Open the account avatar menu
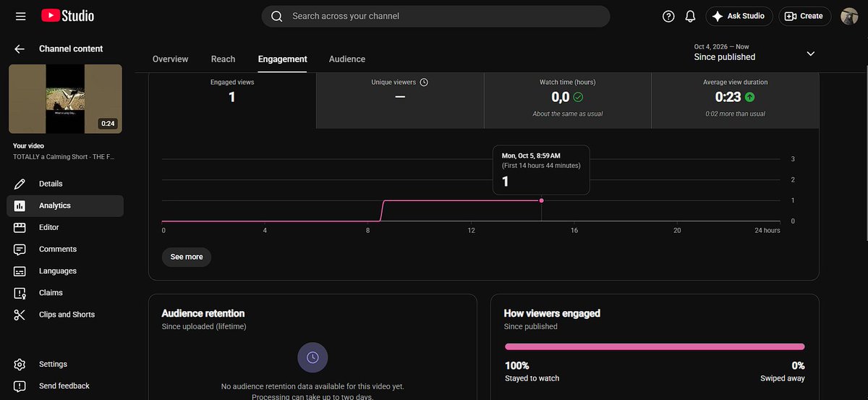This screenshot has height=400, width=868. [x=849, y=16]
